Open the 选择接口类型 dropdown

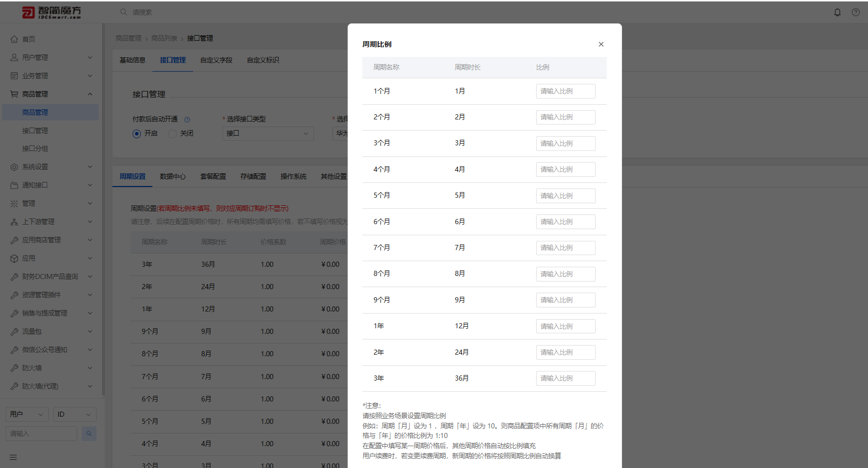pyautogui.click(x=268, y=133)
